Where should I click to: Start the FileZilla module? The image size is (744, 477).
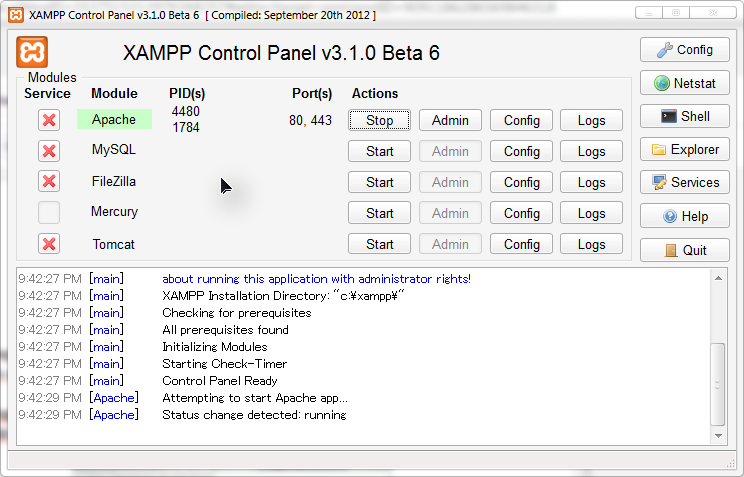pos(380,182)
